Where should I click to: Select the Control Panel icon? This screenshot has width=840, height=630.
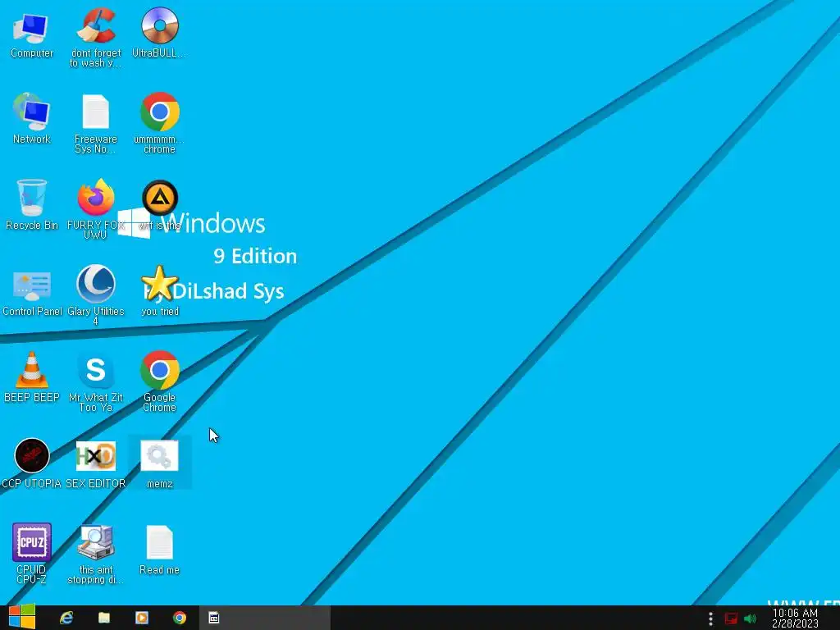32,293
